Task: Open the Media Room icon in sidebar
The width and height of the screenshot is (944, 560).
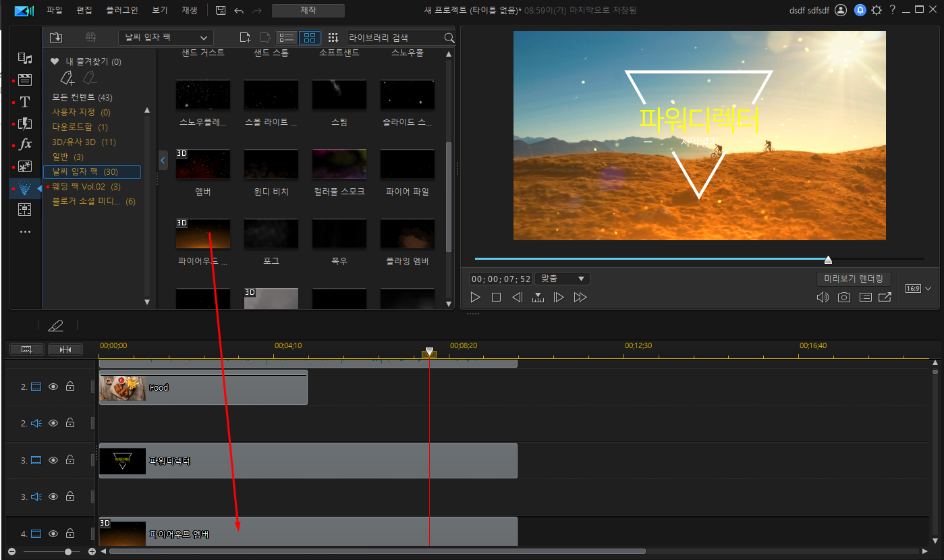Action: [x=25, y=59]
